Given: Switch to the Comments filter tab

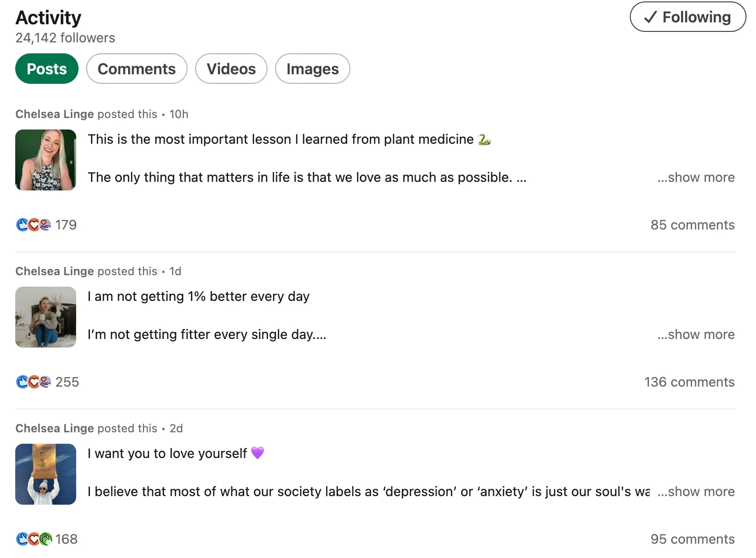Looking at the screenshot, I should [x=136, y=69].
